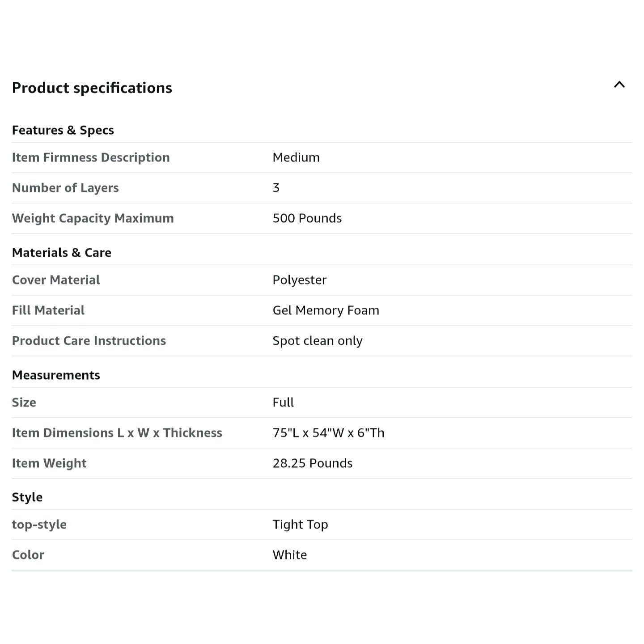644x644 pixels.
Task: Select the Gel Memory Foam value
Action: pyautogui.click(x=326, y=310)
